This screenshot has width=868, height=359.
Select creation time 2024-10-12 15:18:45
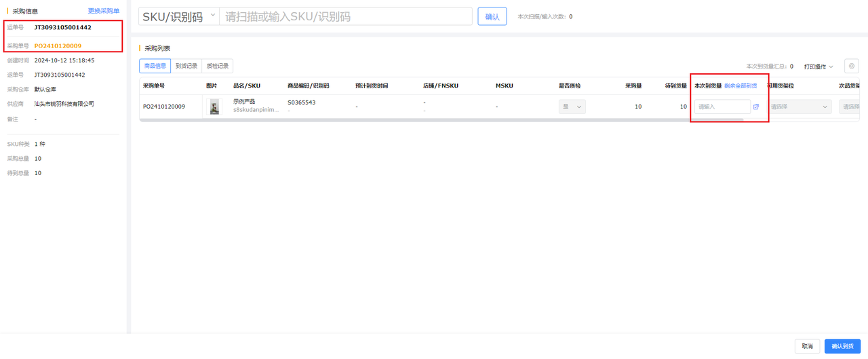[64, 60]
